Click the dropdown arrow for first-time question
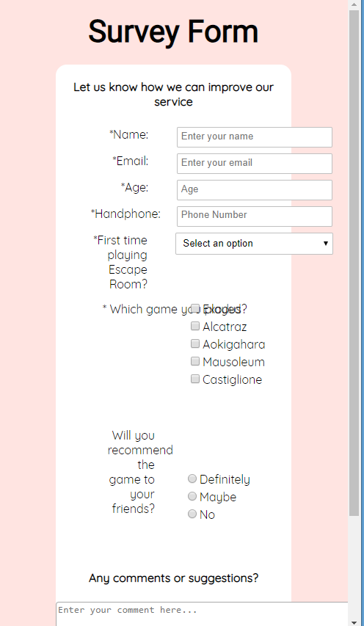 pyautogui.click(x=326, y=244)
